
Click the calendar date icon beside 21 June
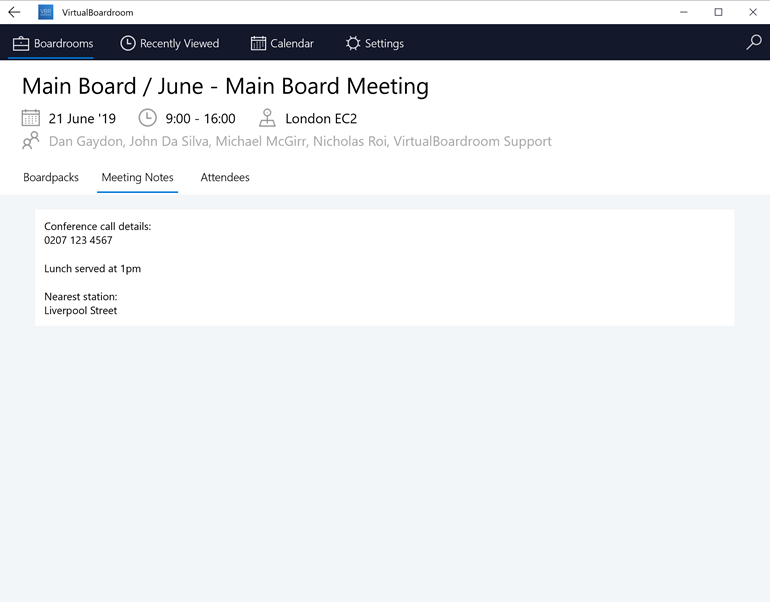(30, 118)
